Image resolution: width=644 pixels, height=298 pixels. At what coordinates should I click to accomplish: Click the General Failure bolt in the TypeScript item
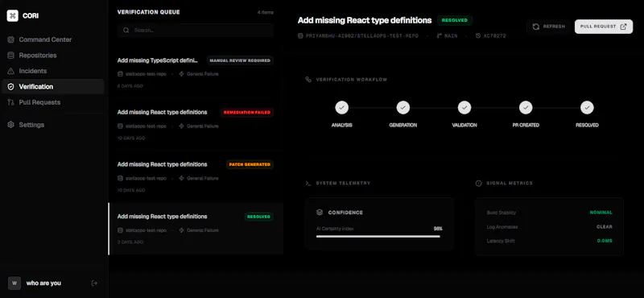click(182, 74)
